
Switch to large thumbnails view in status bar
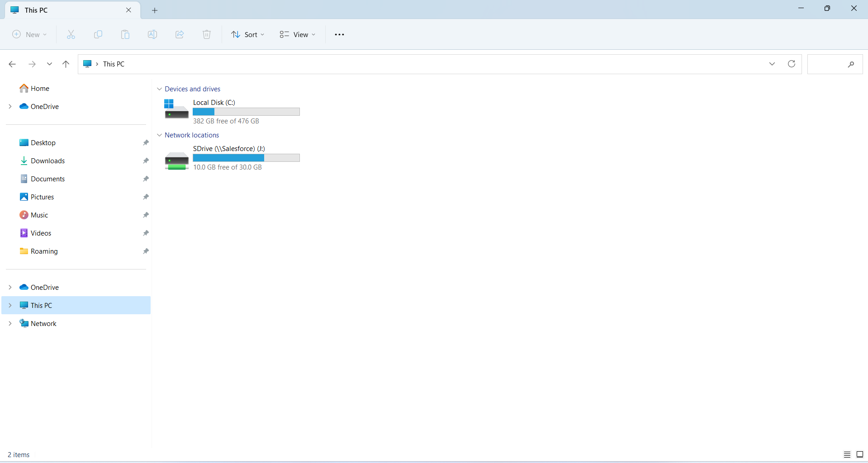pyautogui.click(x=859, y=454)
